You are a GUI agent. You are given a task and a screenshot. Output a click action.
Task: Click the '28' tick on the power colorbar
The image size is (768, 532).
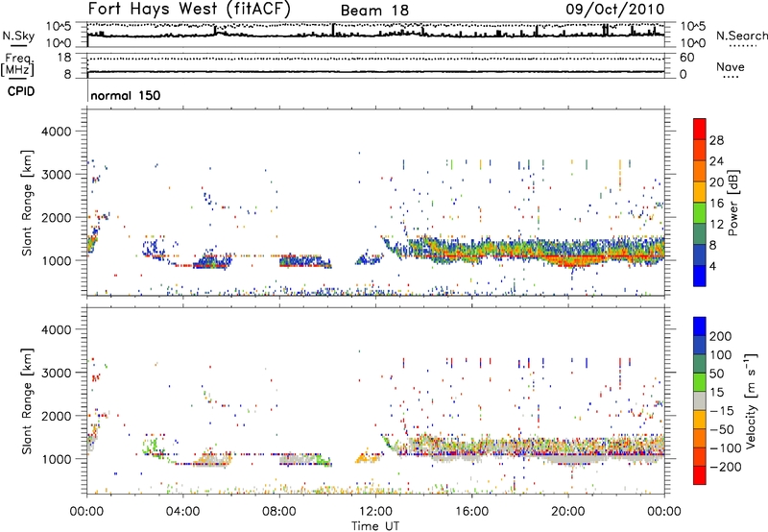coord(716,140)
